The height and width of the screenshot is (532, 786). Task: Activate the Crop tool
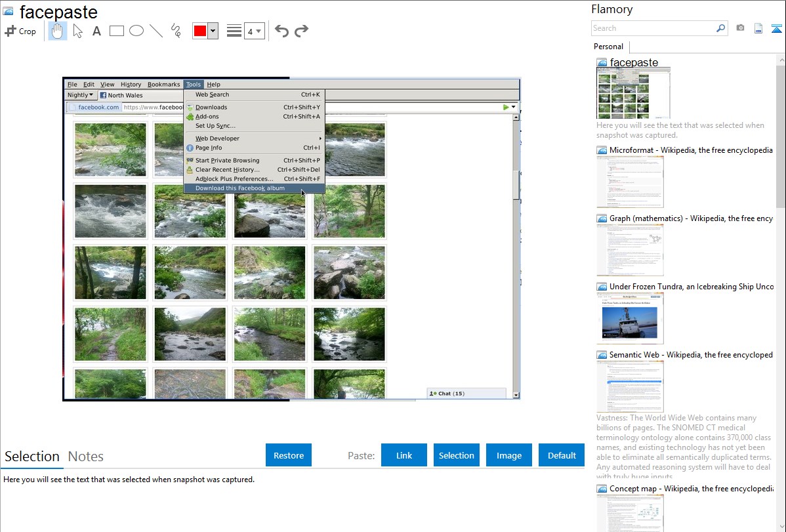point(20,31)
